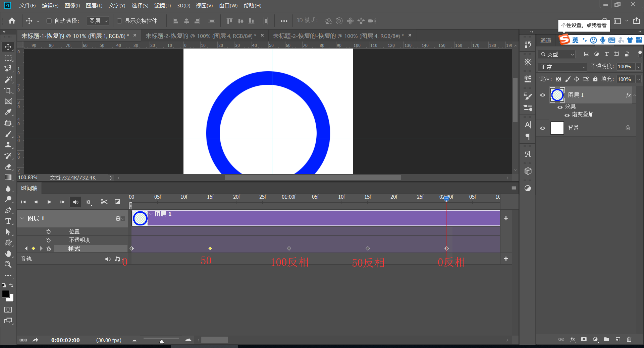This screenshot has height=348, width=644.
Task: Open the 窗口(W) menu
Action: coord(228,5)
